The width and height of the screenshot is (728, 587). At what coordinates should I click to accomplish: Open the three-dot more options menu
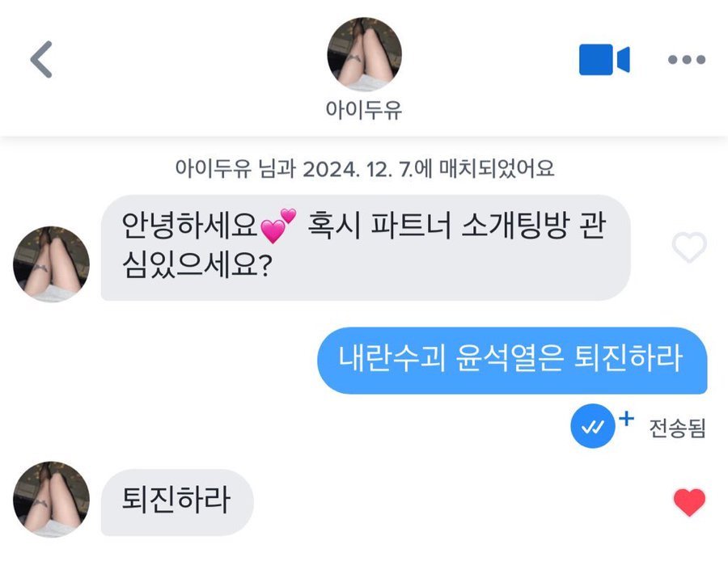coord(686,60)
